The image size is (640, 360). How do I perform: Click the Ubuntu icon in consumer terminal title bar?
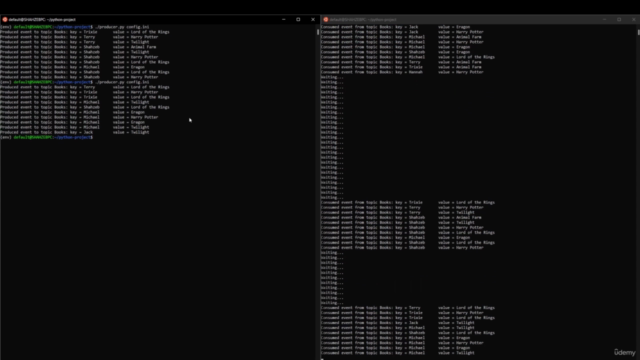tap(326, 20)
